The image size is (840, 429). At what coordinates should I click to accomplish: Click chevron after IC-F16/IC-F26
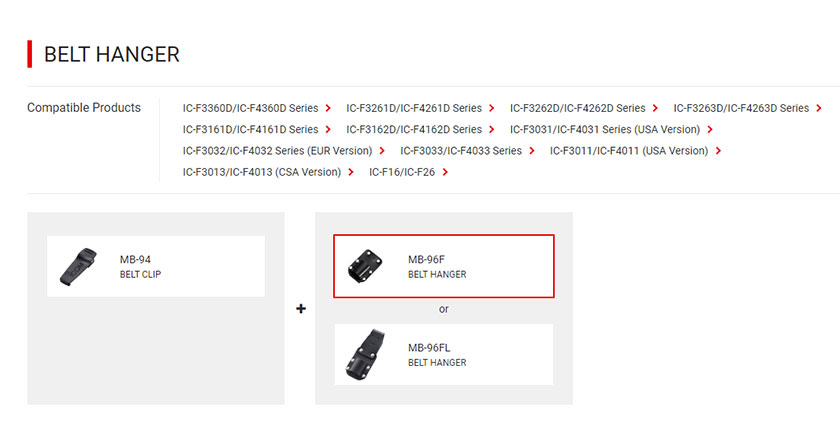(x=445, y=172)
